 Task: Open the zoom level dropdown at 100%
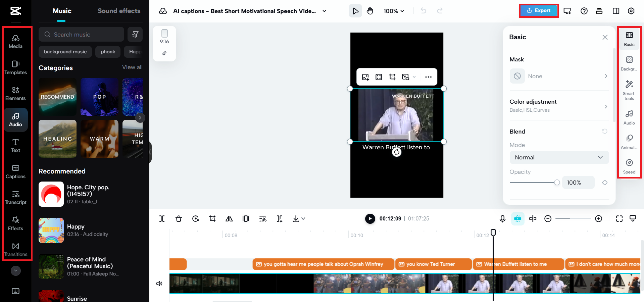pyautogui.click(x=394, y=11)
